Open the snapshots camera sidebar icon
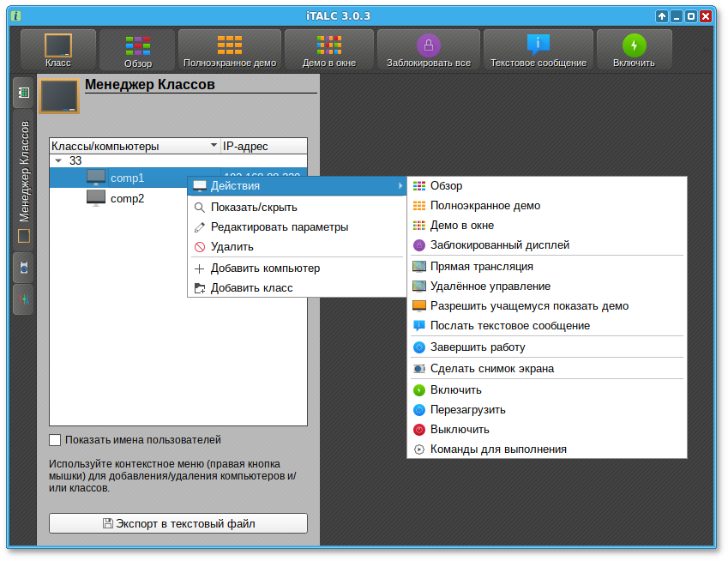Image resolution: width=728 pixels, height=561 pixels. tap(24, 268)
